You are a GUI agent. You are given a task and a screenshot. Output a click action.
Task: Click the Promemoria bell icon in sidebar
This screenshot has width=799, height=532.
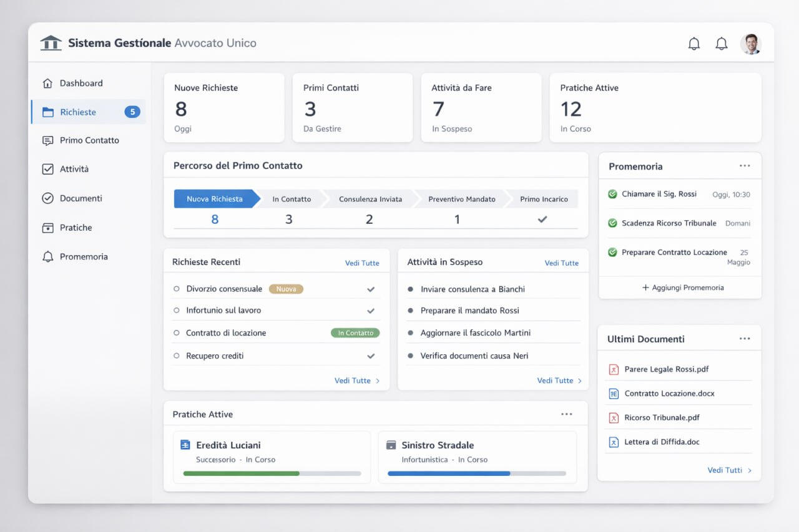coord(47,257)
